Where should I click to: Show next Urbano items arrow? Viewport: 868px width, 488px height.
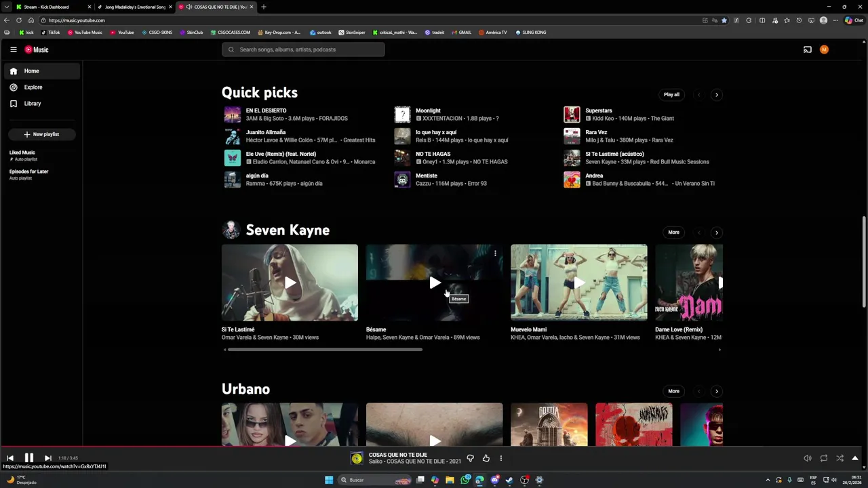click(716, 391)
